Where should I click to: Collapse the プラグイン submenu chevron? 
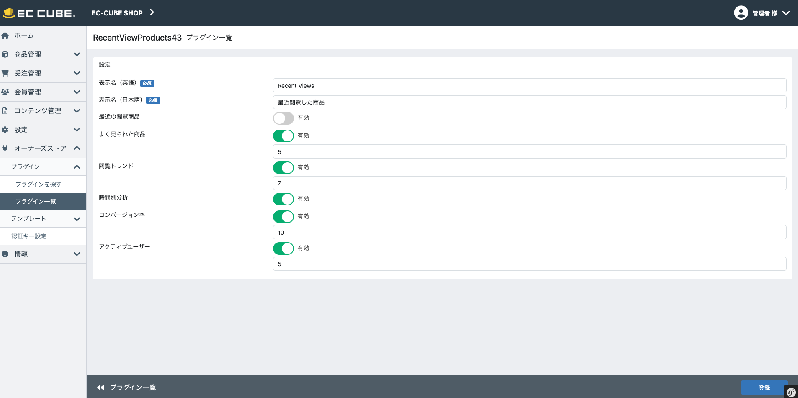coord(77,167)
